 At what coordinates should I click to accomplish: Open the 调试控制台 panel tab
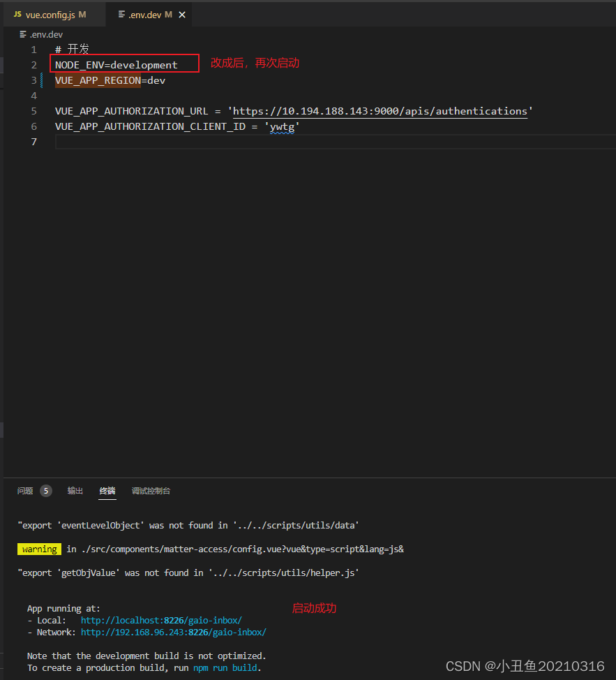[151, 491]
